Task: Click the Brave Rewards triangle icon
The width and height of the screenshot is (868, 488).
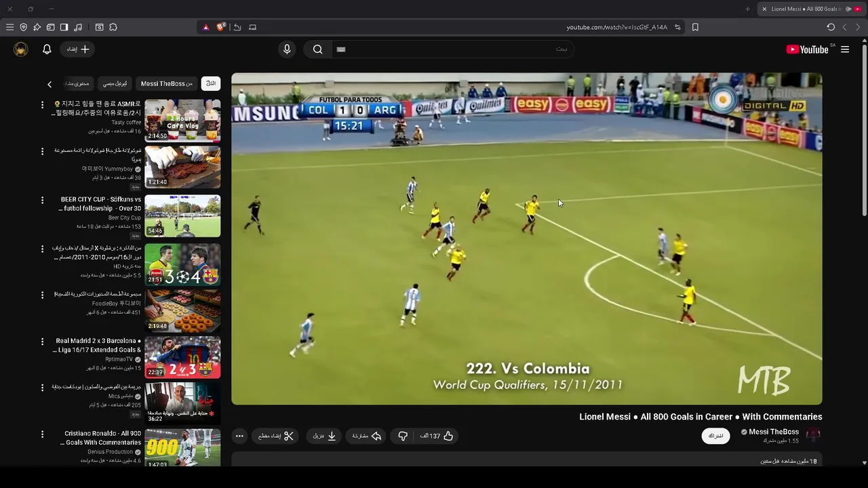Action: point(206,27)
